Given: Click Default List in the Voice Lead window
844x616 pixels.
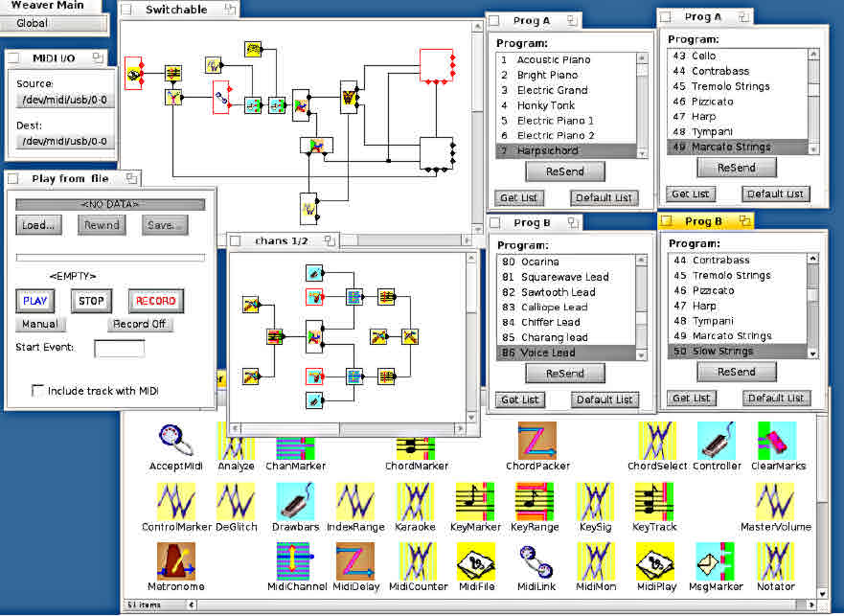Looking at the screenshot, I should point(604,399).
